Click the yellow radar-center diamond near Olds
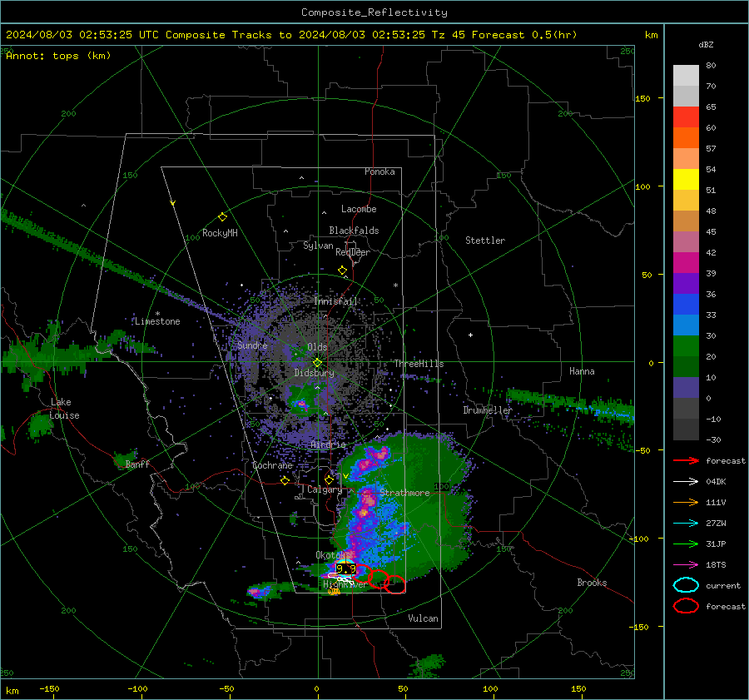749x700 pixels. pyautogui.click(x=317, y=363)
